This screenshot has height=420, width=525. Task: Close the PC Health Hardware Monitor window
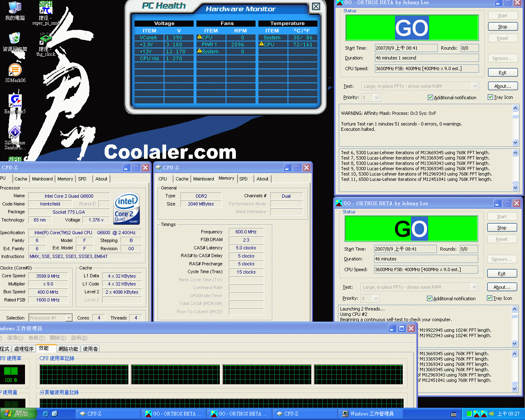pyautogui.click(x=316, y=7)
